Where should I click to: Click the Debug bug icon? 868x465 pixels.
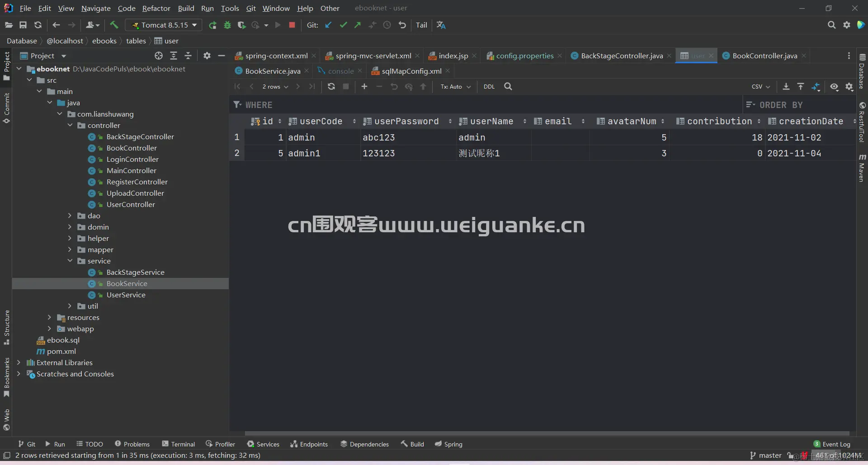(227, 25)
